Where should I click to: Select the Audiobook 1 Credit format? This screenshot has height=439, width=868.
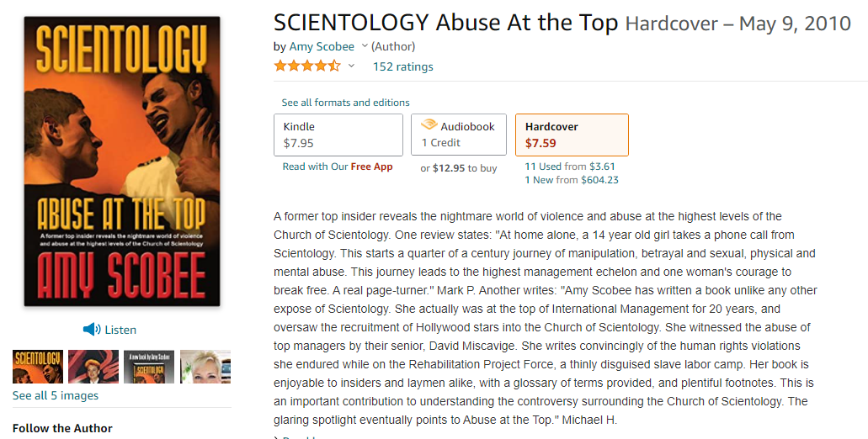pos(459,135)
